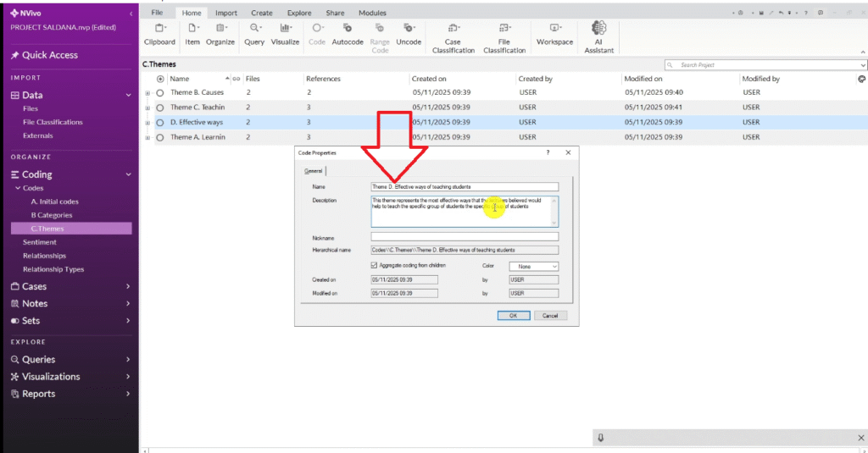Click into the Nickname input field
The height and width of the screenshot is (453, 868).
pyautogui.click(x=465, y=237)
